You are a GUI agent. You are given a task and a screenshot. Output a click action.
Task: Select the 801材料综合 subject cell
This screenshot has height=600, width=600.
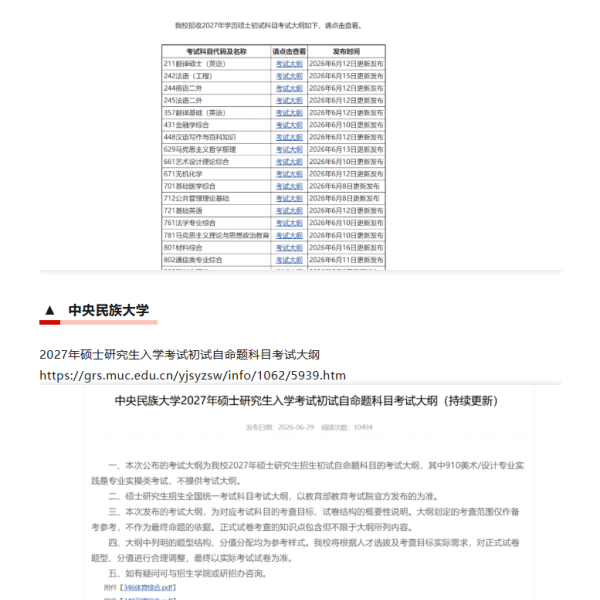coord(216,248)
